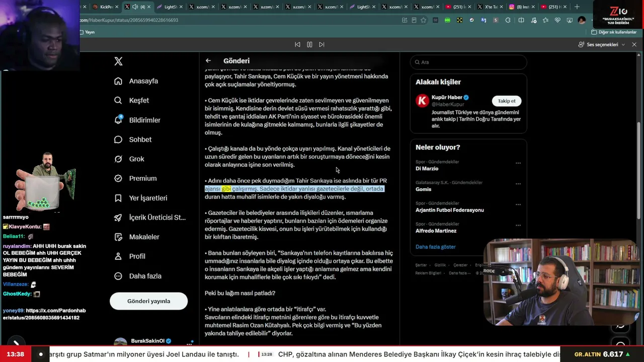Bookmark this page with the star icon
Image resolution: width=644 pixels, height=362 pixels.
point(424,20)
